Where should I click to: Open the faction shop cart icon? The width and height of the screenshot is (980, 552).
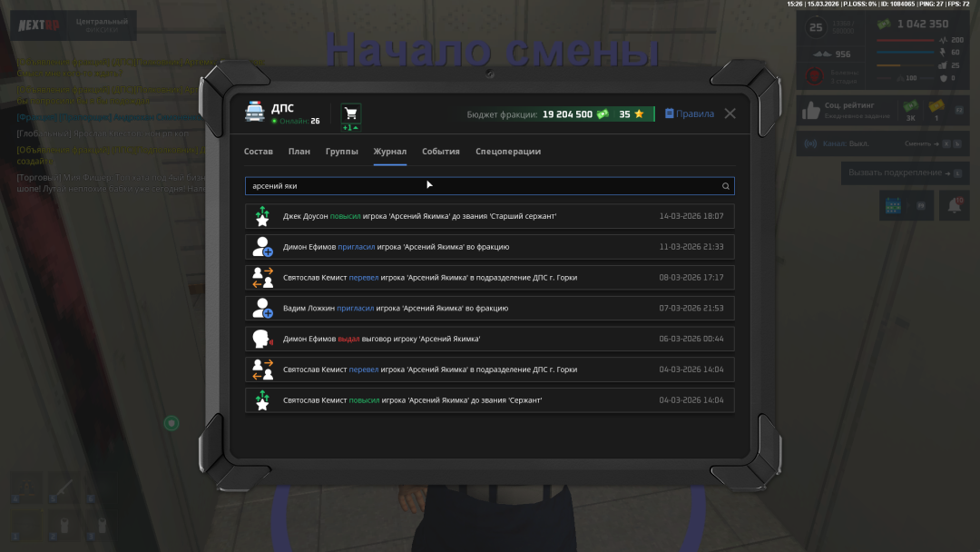coord(351,113)
